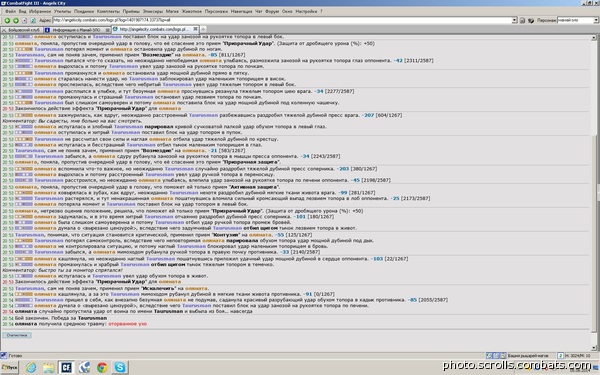The image size is (600, 375).
Task: Launch Internet Explorer from taskbar
Action: click(x=31, y=368)
